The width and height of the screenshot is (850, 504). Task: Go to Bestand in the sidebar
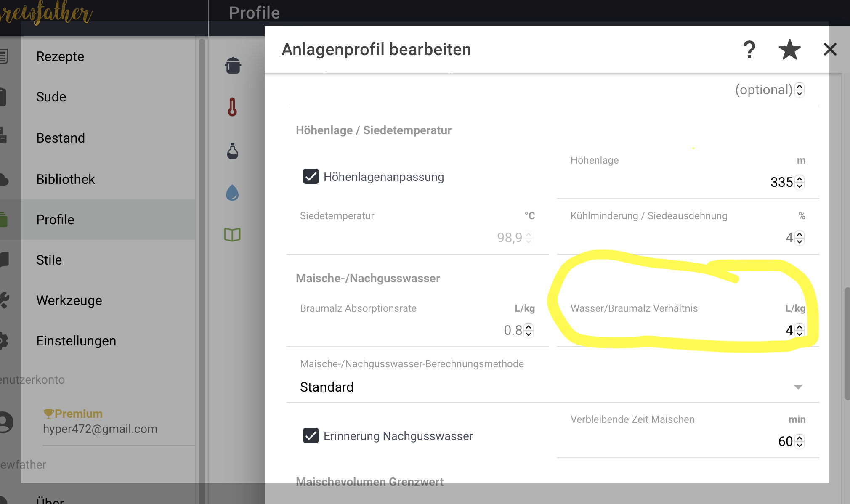(x=61, y=138)
